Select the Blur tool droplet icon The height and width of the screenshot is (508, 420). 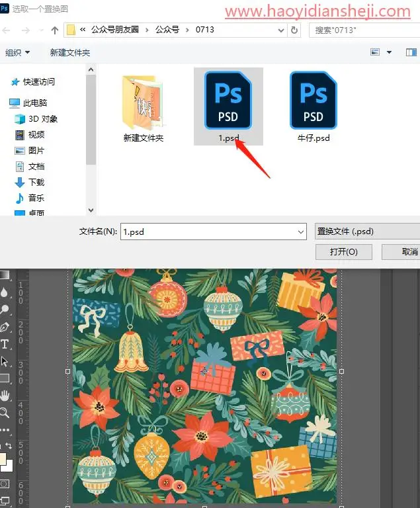[4, 292]
